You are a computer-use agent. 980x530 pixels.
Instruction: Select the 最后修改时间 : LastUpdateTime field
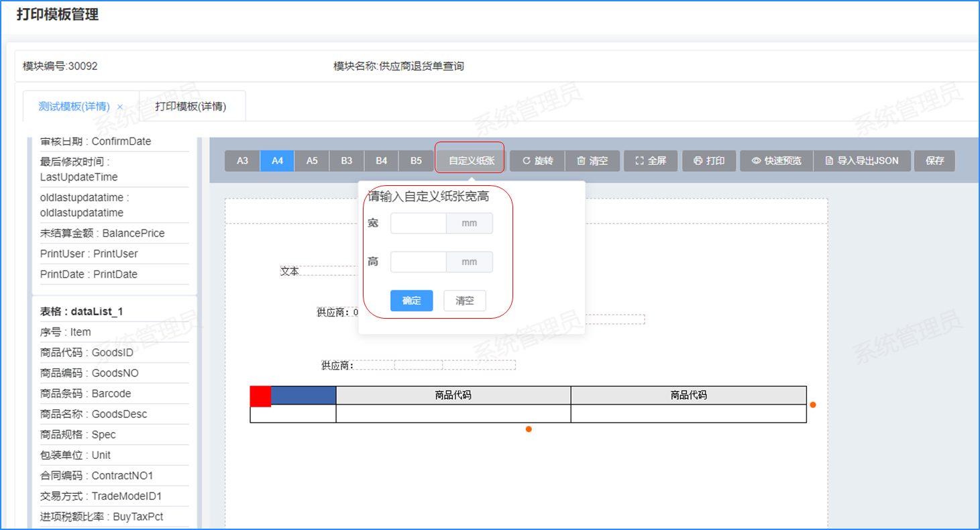click(x=114, y=169)
